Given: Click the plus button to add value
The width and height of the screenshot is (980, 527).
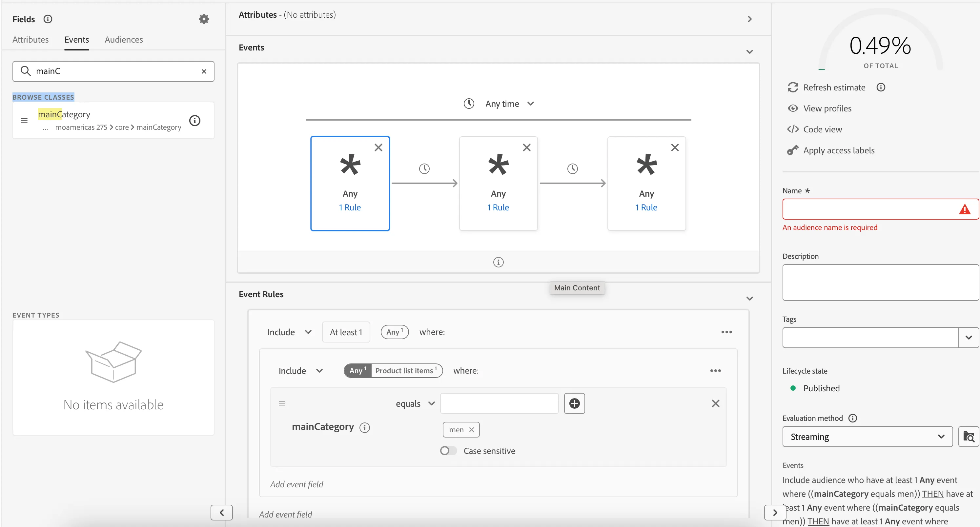Looking at the screenshot, I should tap(575, 403).
